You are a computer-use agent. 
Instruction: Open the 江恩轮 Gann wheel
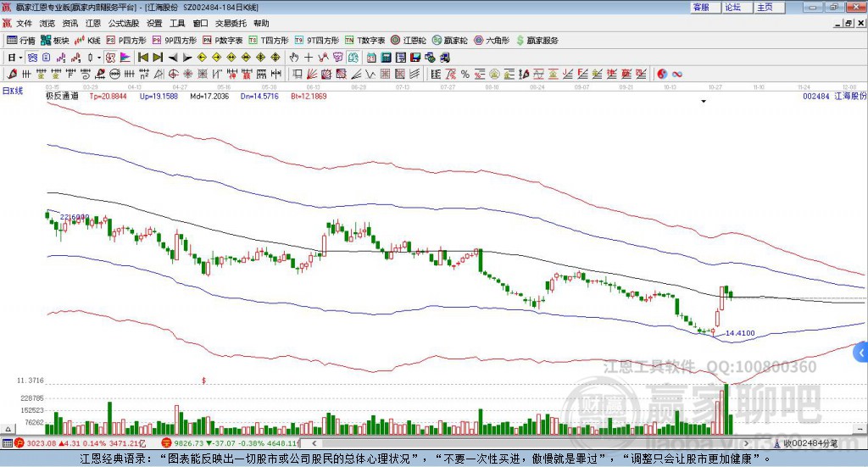pyautogui.click(x=409, y=41)
